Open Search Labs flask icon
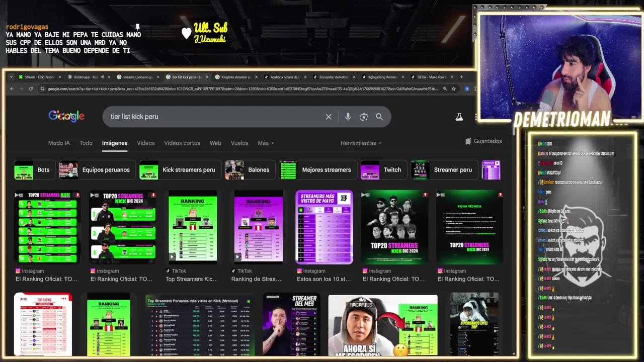Screen dimensions: 644x362 459,117
